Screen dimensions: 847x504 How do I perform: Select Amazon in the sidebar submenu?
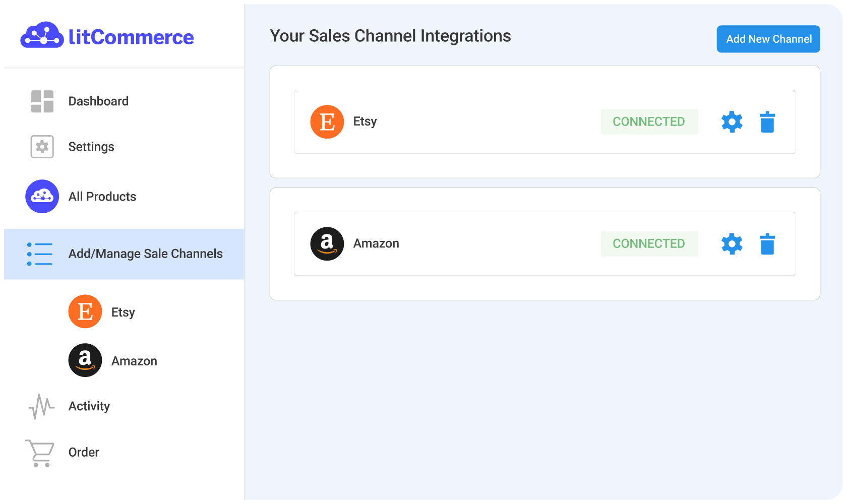click(134, 361)
